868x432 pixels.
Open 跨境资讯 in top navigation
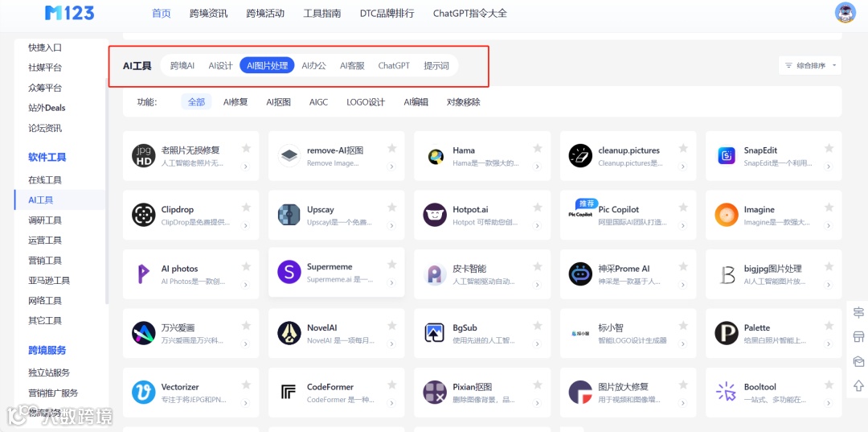click(208, 14)
